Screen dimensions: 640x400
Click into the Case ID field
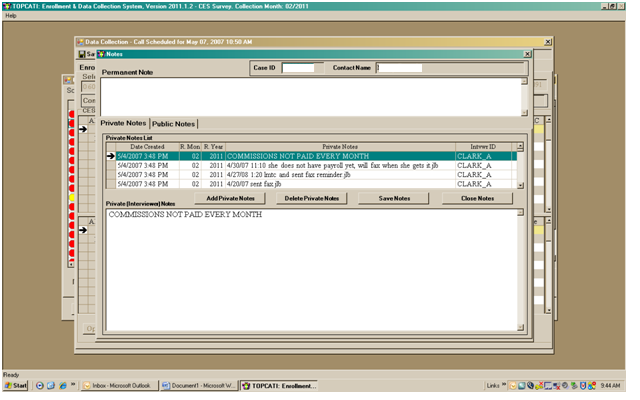pyautogui.click(x=298, y=68)
